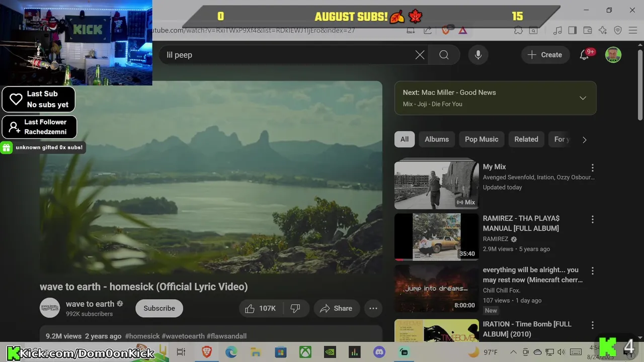
Task: Open the browser hamburger main menu
Action: (633, 30)
